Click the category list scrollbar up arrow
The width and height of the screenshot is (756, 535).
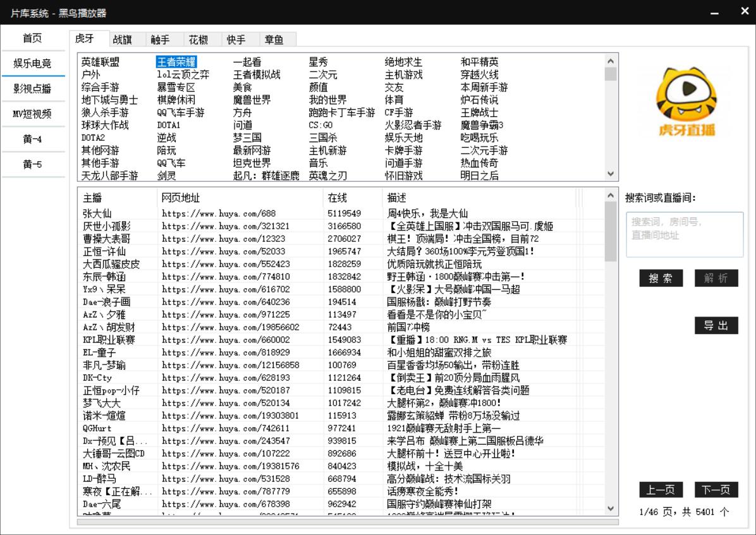point(609,60)
